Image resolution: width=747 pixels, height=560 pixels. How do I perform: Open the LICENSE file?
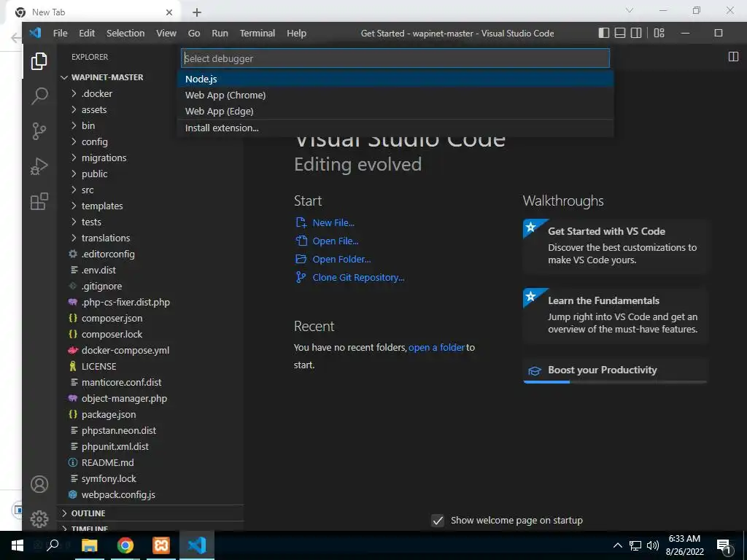(x=98, y=366)
